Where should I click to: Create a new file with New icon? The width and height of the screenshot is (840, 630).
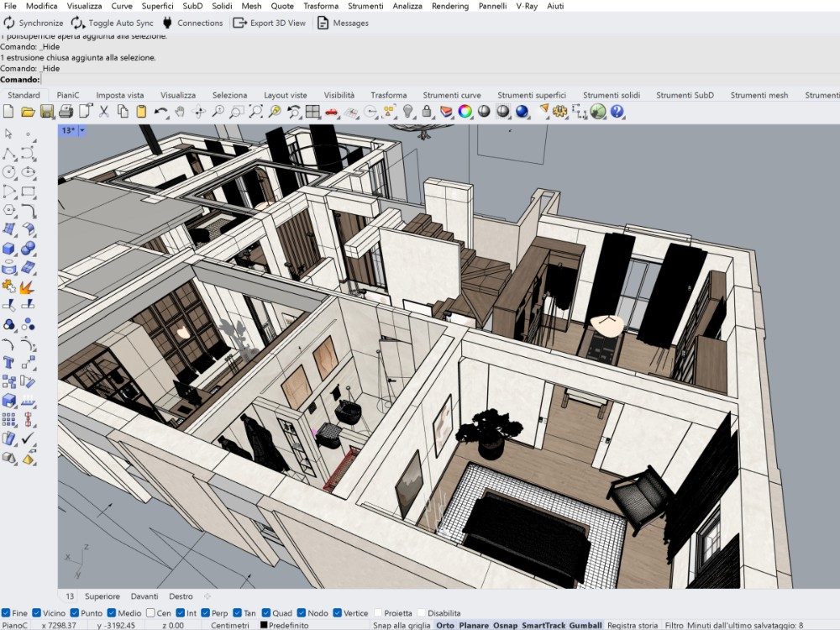(8, 112)
